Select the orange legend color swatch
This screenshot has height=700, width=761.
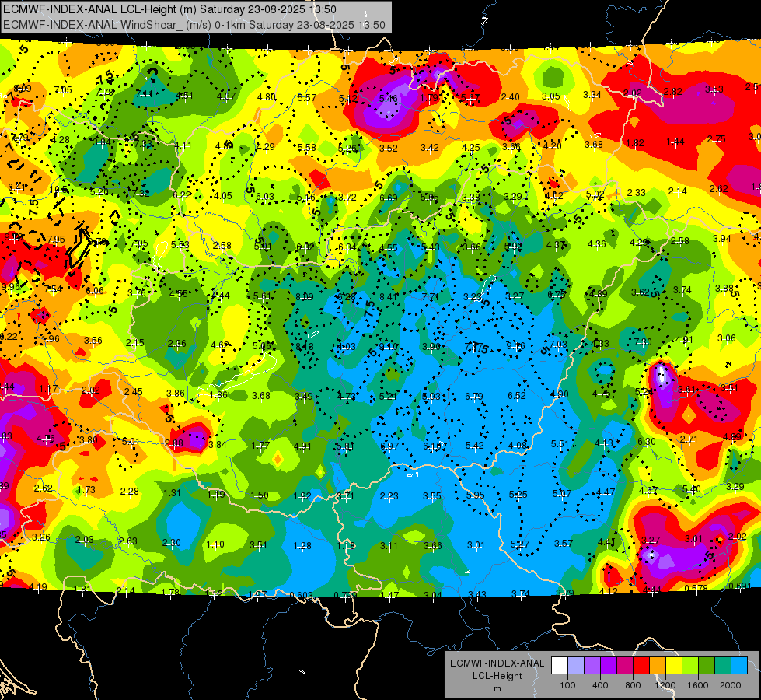click(658, 666)
